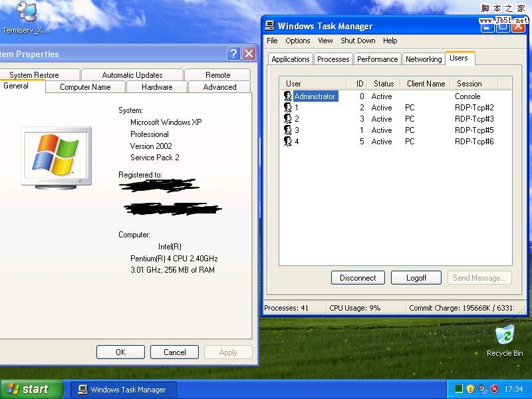Click the Disconnect button
The height and width of the screenshot is (399, 532).
click(358, 278)
